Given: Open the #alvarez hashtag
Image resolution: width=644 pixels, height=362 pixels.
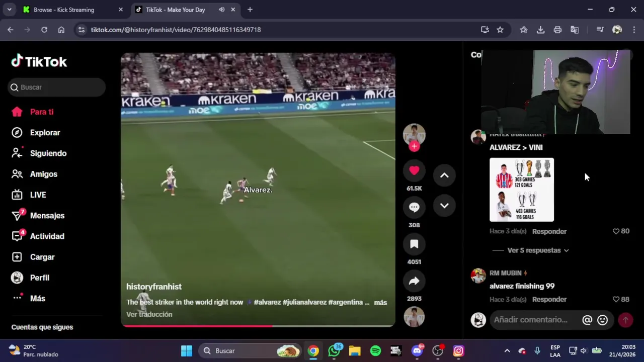Looking at the screenshot, I should 267,302.
